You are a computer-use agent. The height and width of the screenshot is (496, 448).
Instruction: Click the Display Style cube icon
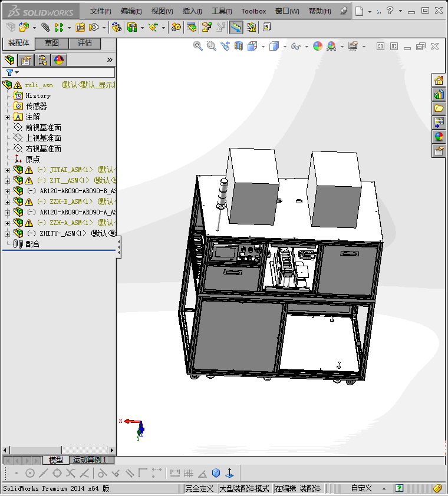274,46
